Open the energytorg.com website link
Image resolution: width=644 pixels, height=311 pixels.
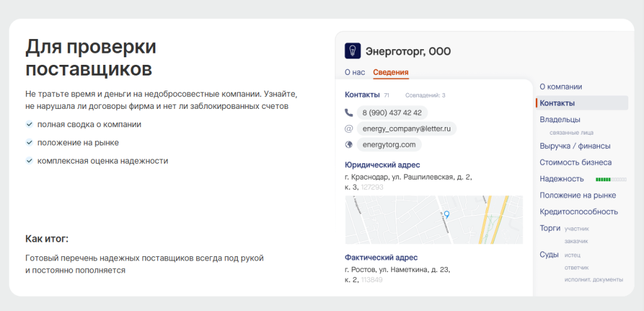click(x=388, y=144)
